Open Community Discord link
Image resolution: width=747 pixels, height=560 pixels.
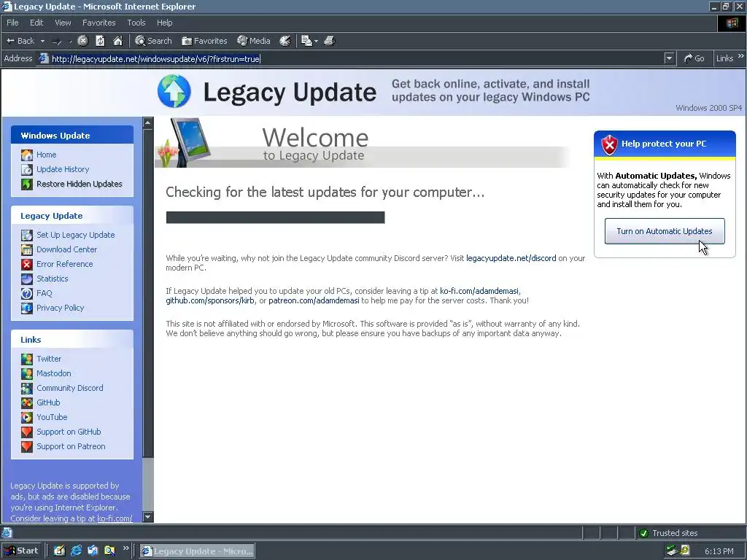[x=69, y=388]
